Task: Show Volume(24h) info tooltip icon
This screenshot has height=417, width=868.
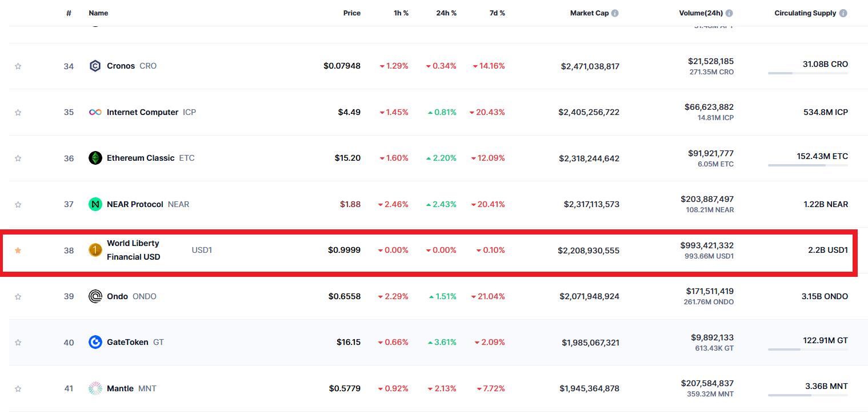Action: point(729,13)
